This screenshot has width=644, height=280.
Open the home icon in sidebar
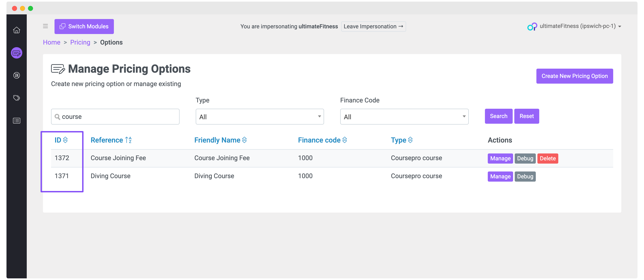pyautogui.click(x=16, y=30)
